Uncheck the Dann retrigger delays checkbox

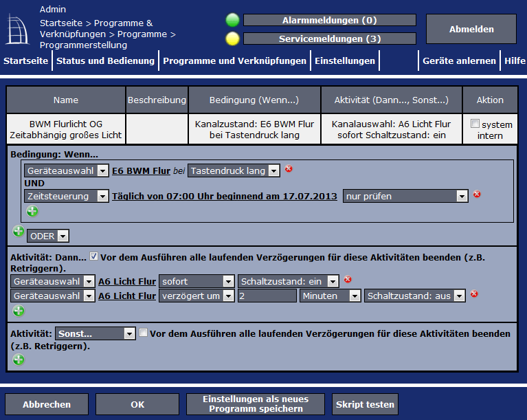(x=93, y=256)
